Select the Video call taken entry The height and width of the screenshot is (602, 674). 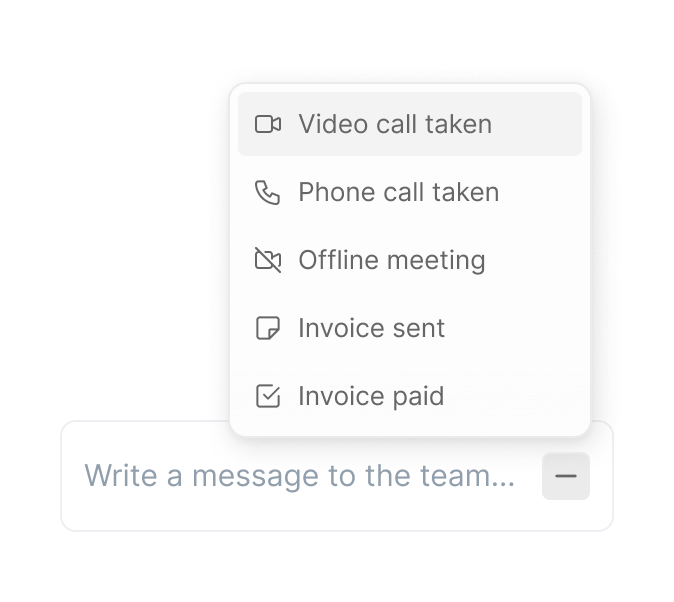pyautogui.click(x=410, y=124)
